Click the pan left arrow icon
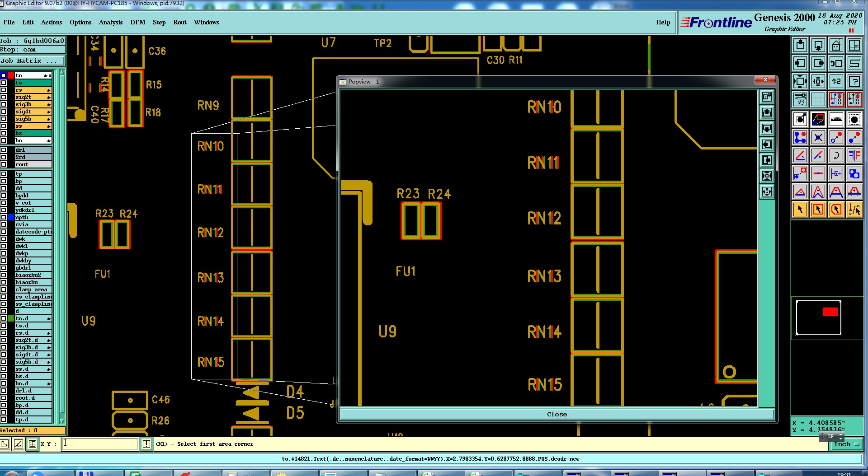The width and height of the screenshot is (868, 476). pos(800,63)
